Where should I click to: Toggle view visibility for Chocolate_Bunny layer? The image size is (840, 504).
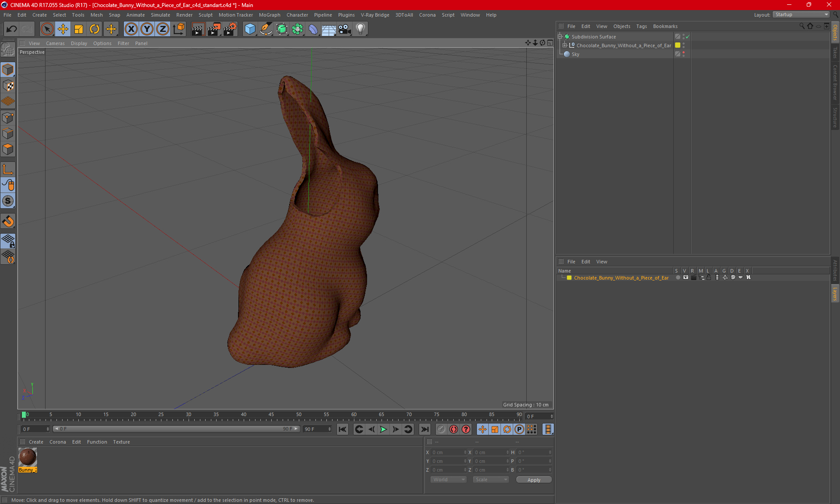tap(686, 278)
